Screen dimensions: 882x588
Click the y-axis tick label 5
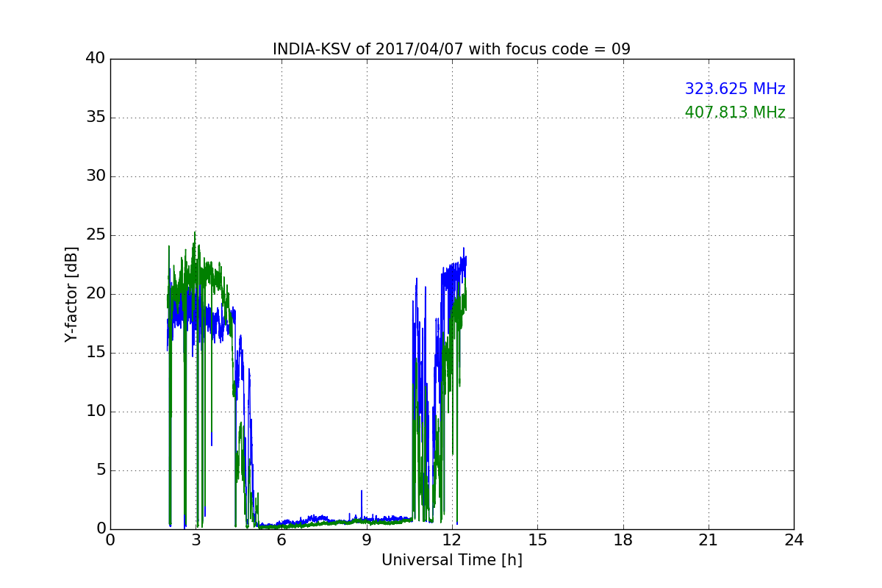click(x=100, y=470)
